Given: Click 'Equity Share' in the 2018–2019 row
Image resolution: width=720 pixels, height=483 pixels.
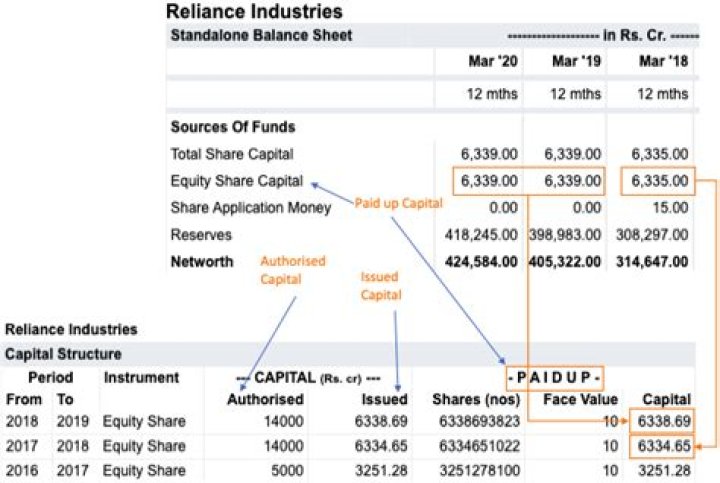Looking at the screenshot, I should [x=144, y=421].
